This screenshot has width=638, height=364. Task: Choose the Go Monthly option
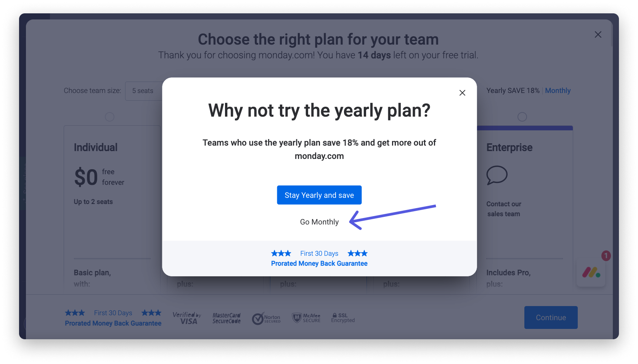click(x=319, y=222)
